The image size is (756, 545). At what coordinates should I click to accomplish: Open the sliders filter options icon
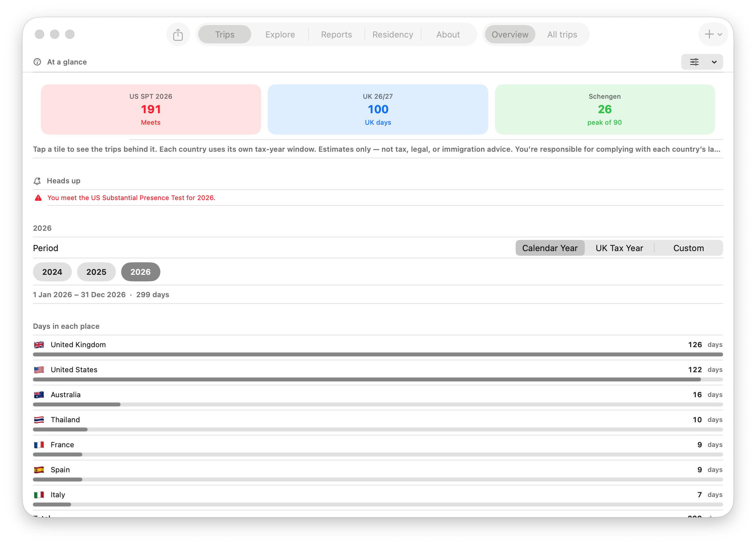pyautogui.click(x=694, y=62)
